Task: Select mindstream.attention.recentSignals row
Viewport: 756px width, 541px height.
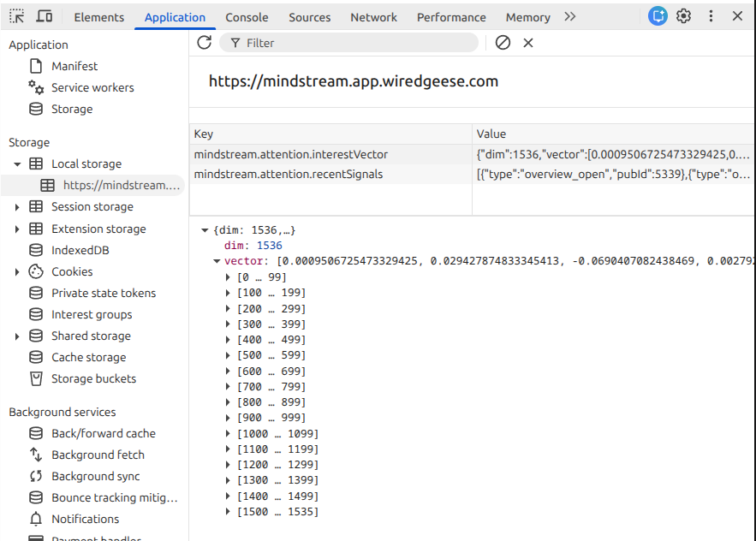Action: tap(289, 175)
